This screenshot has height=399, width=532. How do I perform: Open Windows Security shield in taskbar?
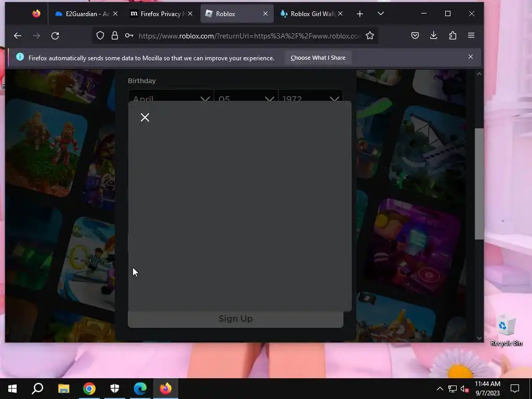point(115,389)
